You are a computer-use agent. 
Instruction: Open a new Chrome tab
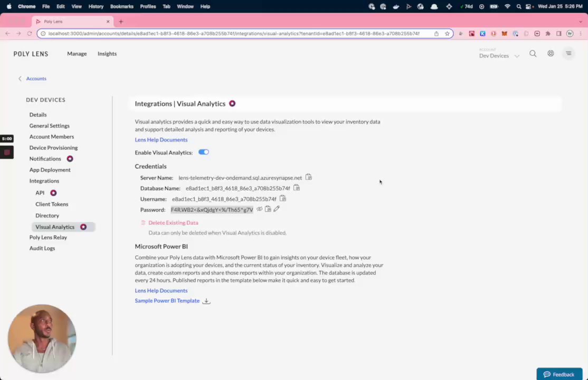[x=121, y=22]
